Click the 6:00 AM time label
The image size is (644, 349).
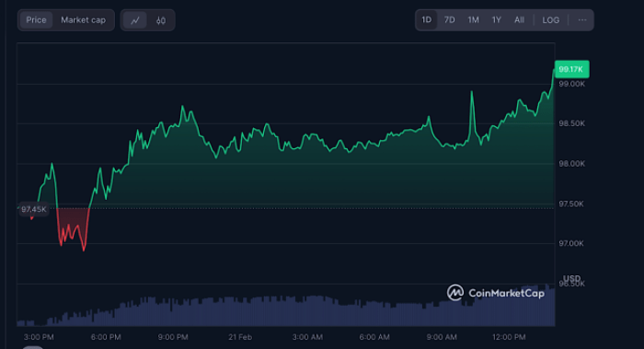coord(374,337)
